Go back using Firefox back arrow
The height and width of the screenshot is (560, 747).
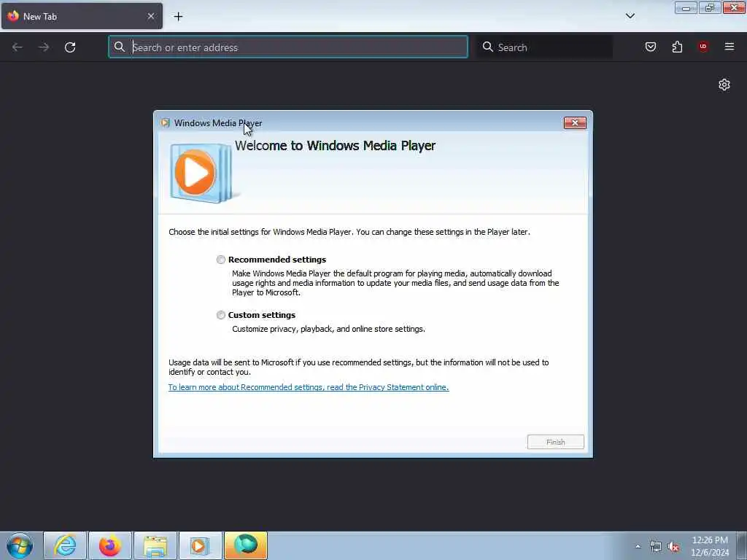tap(18, 47)
